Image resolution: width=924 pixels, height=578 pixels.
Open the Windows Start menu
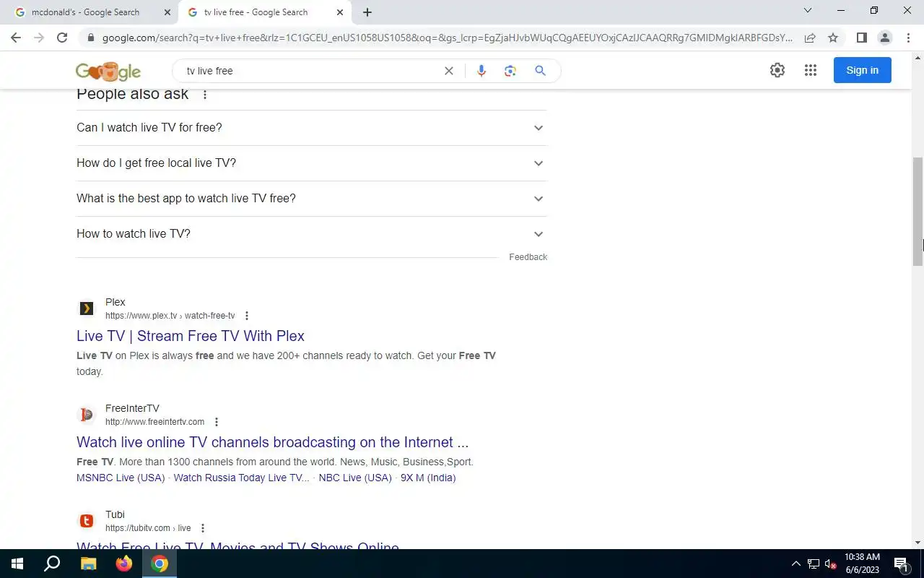pyautogui.click(x=17, y=564)
